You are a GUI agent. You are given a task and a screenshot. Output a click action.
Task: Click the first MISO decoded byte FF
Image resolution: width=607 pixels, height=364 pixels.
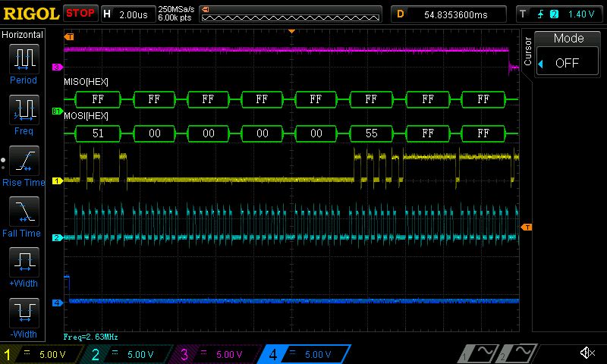[x=98, y=99]
